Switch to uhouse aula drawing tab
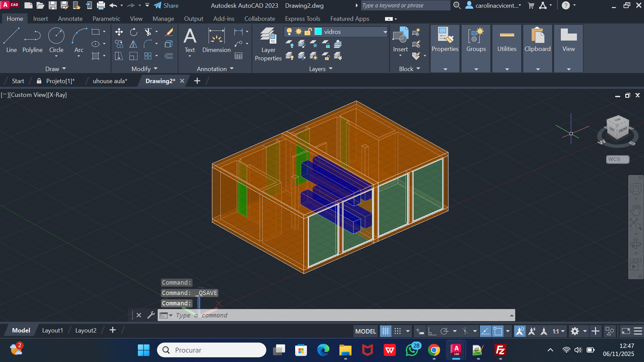 [x=110, y=81]
